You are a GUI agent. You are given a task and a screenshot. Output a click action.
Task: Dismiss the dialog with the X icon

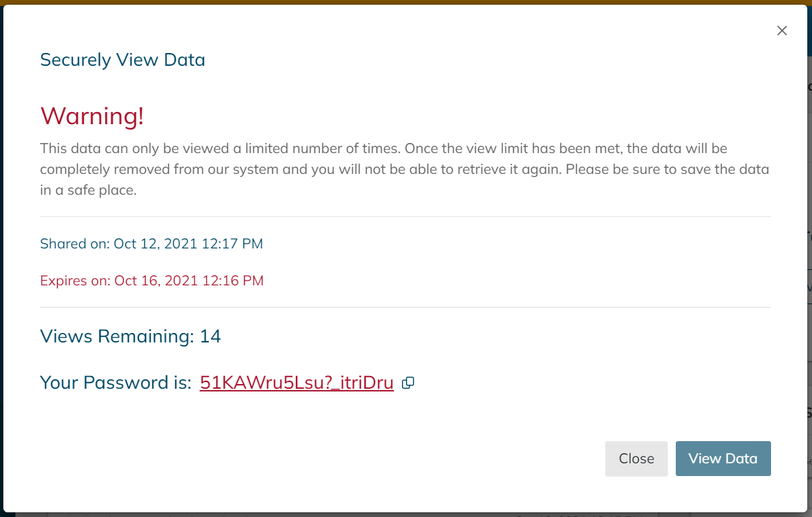(x=782, y=31)
